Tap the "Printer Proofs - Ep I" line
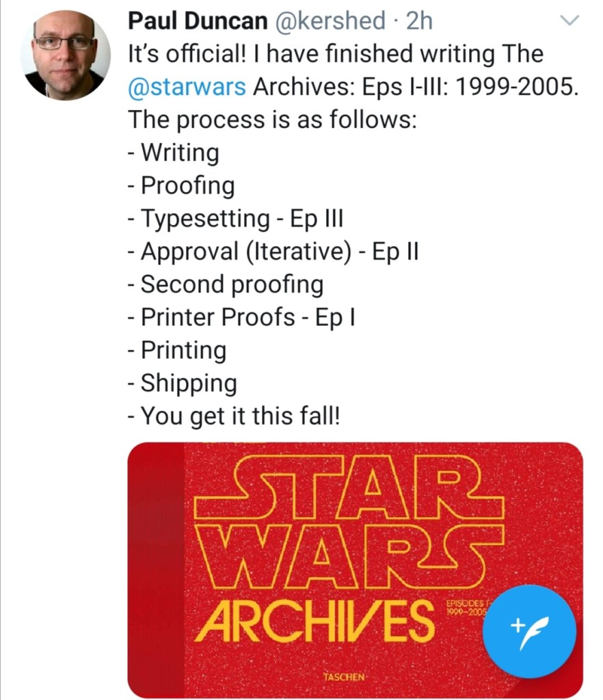Image resolution: width=603 pixels, height=700 pixels. 241,317
